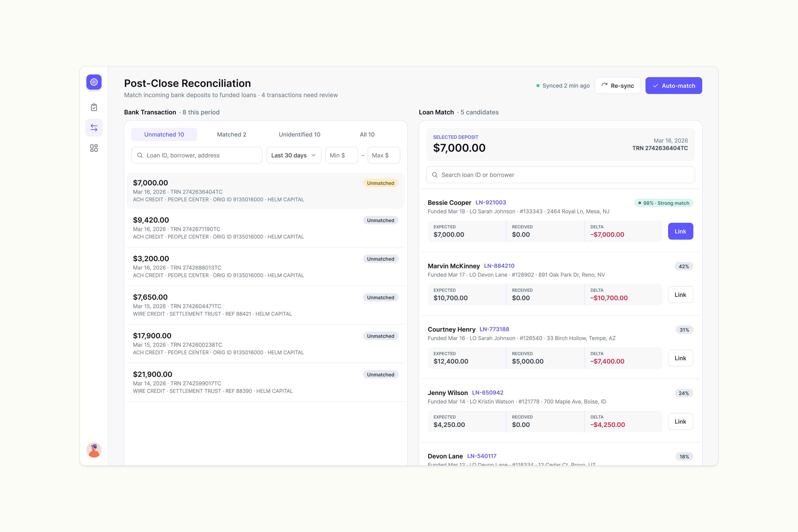Click Unmatched badge on $7,000.00 row
This screenshot has width=798, height=532.
coord(381,183)
